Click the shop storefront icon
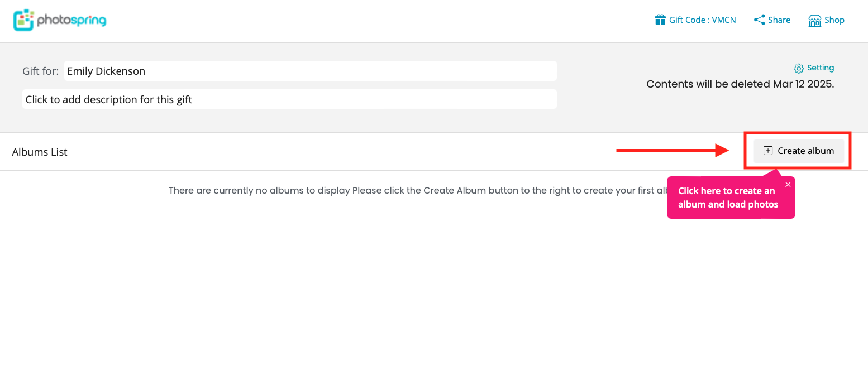Image resolution: width=868 pixels, height=390 pixels. 814,21
